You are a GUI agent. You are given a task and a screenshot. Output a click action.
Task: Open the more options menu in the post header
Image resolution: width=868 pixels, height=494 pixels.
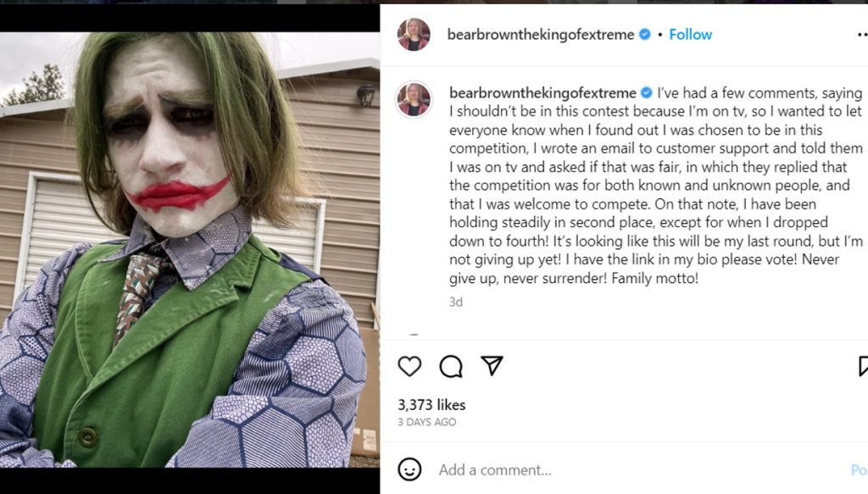click(x=862, y=35)
